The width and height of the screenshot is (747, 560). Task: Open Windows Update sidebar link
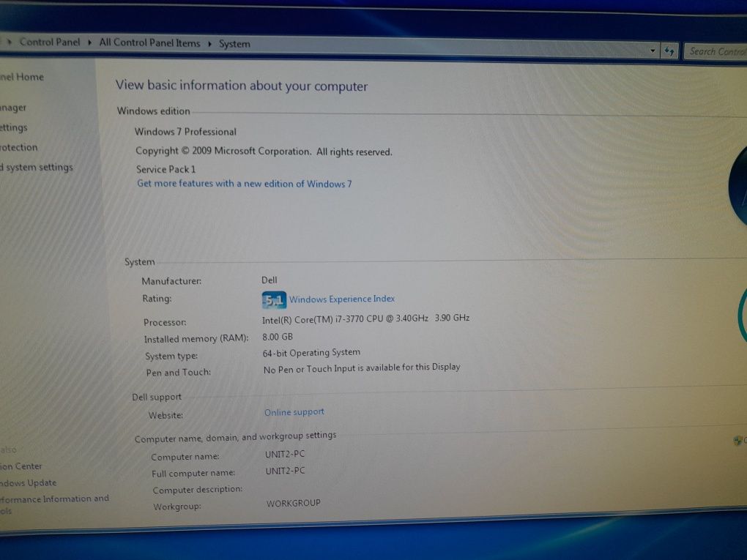click(x=28, y=483)
